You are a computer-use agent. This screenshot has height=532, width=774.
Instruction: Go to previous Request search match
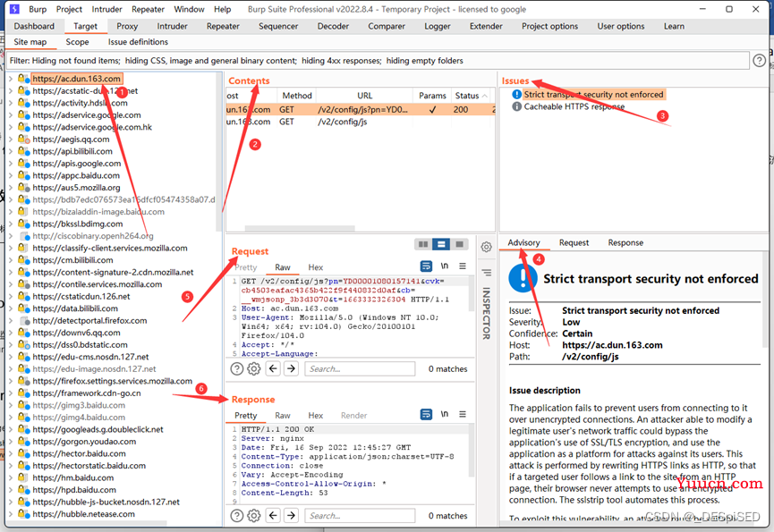[273, 368]
